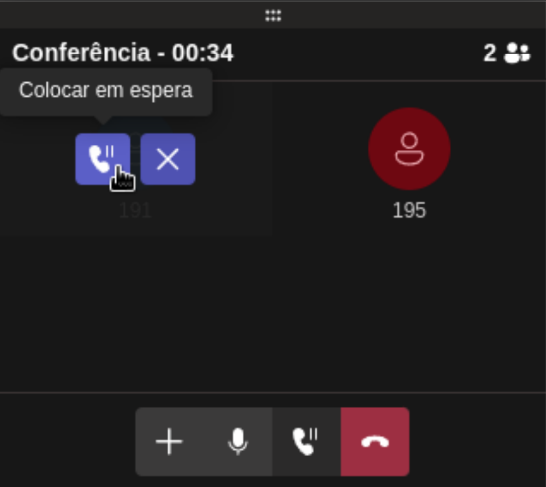546x487 pixels.
Task: Click the 00:34 call timer
Action: coord(203,53)
